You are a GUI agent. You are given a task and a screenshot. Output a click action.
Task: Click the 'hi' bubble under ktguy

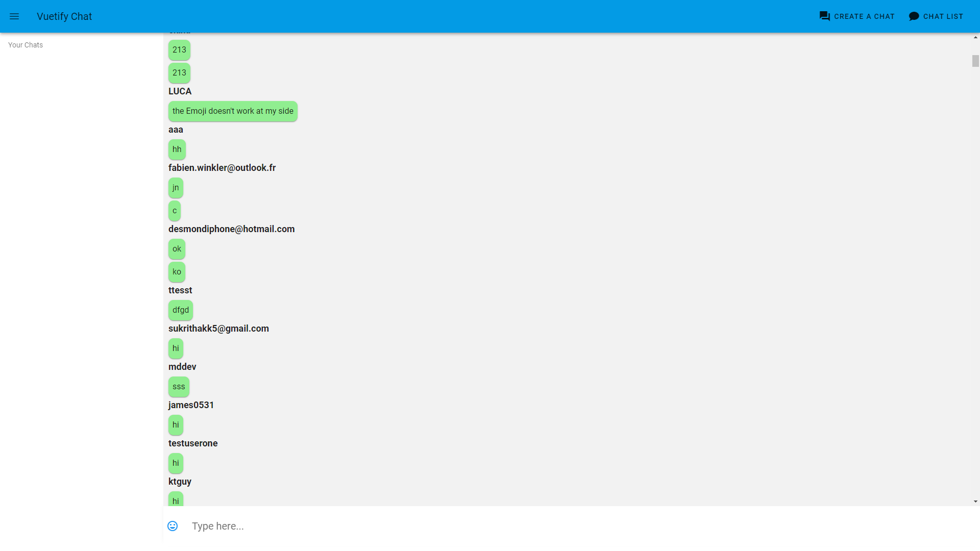pos(176,499)
